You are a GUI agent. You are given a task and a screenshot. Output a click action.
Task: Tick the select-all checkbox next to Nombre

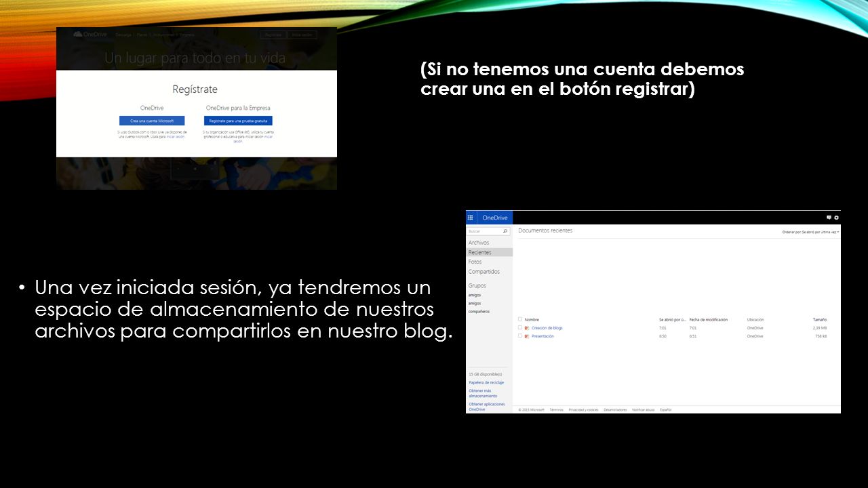(x=520, y=319)
